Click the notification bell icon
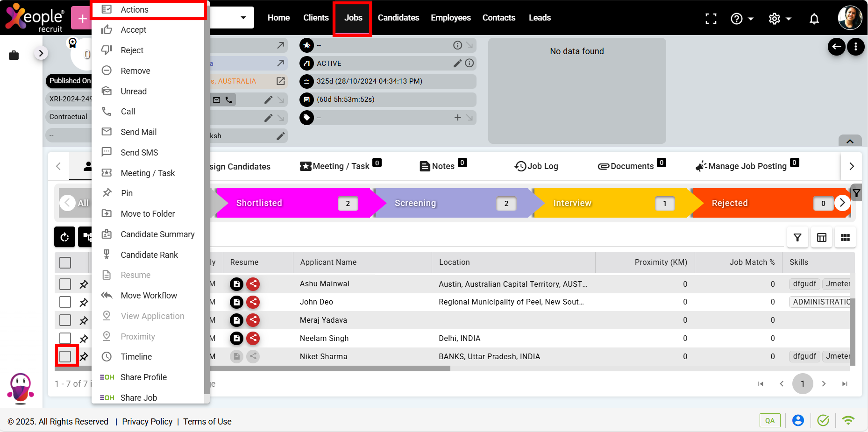Image resolution: width=868 pixels, height=432 pixels. (814, 19)
